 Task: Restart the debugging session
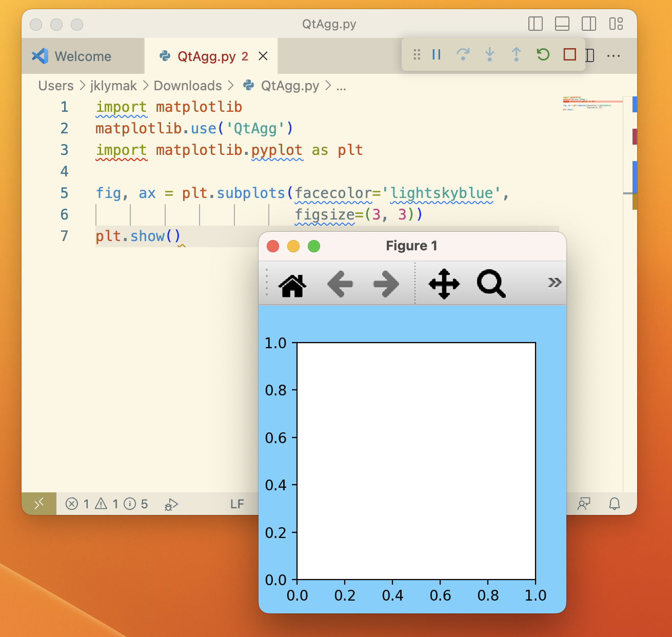coord(543,54)
